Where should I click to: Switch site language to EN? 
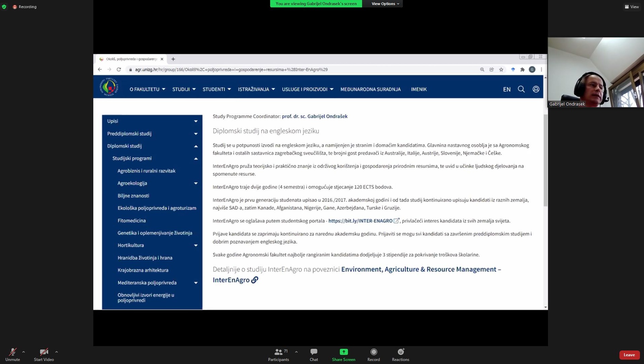[506, 89]
